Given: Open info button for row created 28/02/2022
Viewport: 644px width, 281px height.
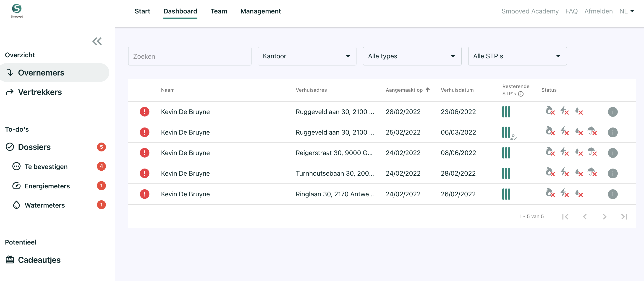Looking at the screenshot, I should point(613,112).
